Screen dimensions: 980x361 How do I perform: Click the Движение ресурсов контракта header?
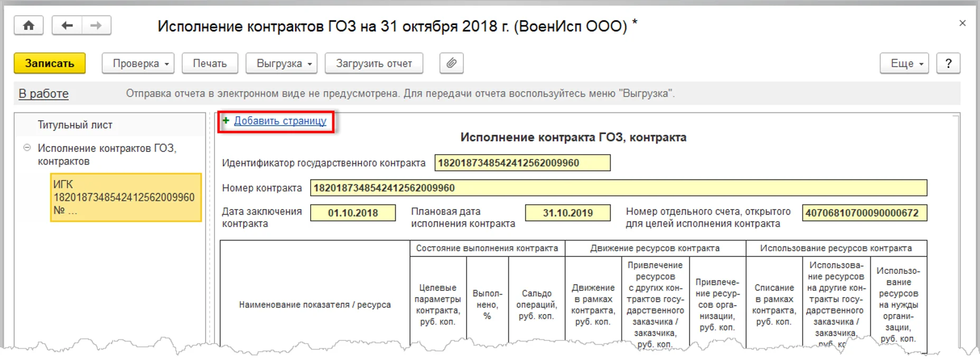coord(655,249)
